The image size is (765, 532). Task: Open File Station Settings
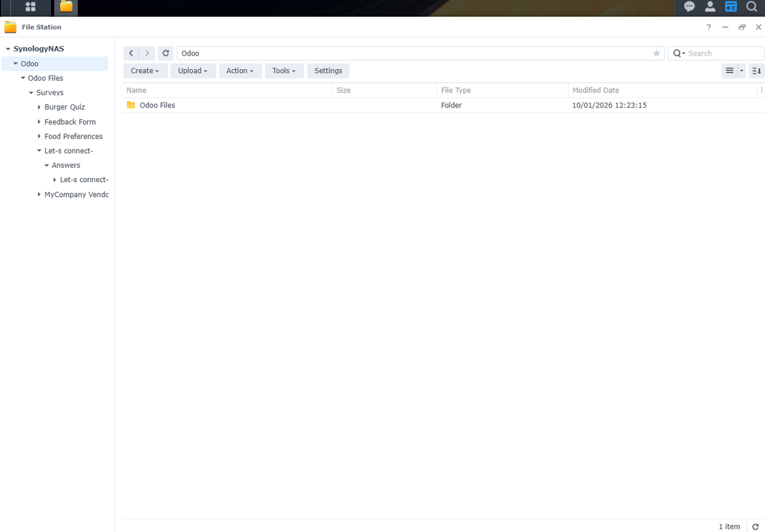[328, 70]
